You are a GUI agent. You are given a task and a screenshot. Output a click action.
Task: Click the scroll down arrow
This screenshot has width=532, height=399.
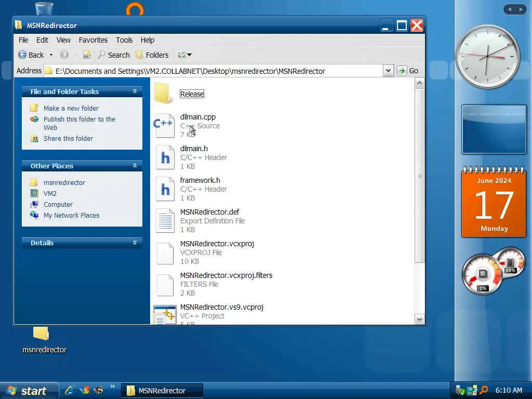pos(419,320)
